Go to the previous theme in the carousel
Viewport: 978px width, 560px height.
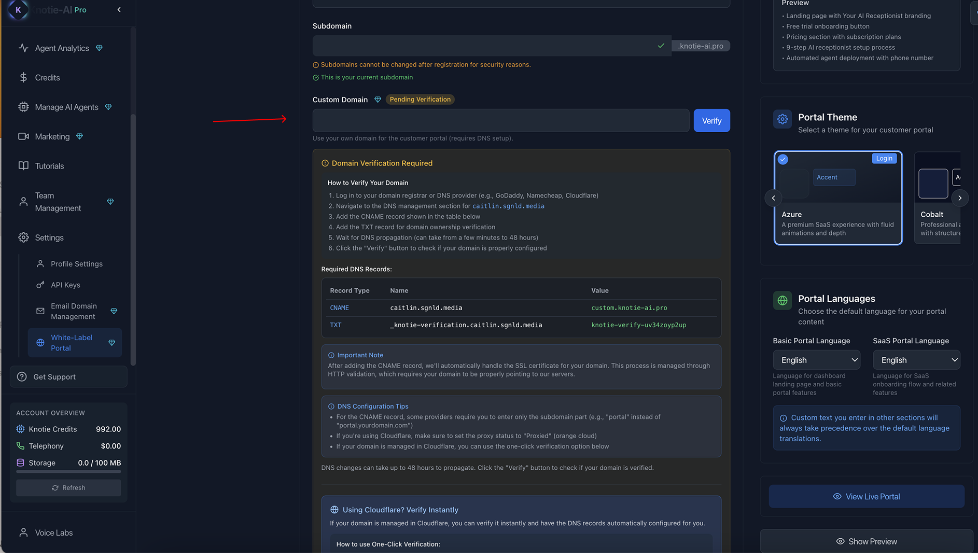(773, 199)
